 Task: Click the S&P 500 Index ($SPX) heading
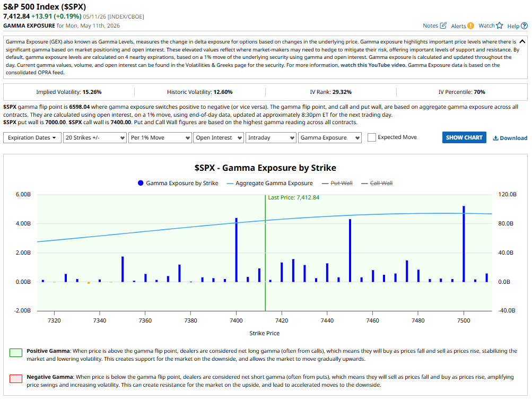point(45,7)
